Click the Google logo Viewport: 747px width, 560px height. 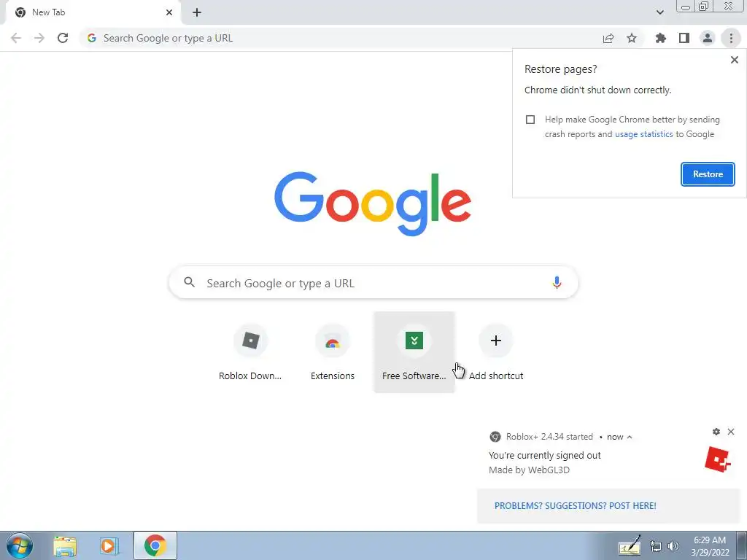(373, 204)
